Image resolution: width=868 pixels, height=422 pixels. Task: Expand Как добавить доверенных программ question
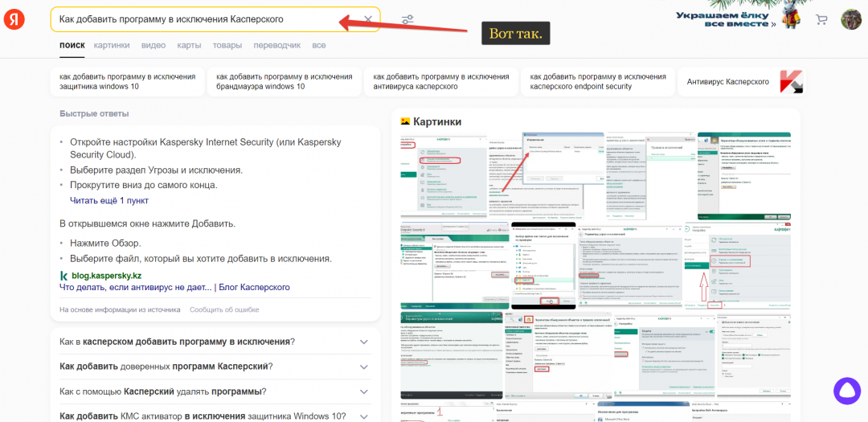coord(215,367)
